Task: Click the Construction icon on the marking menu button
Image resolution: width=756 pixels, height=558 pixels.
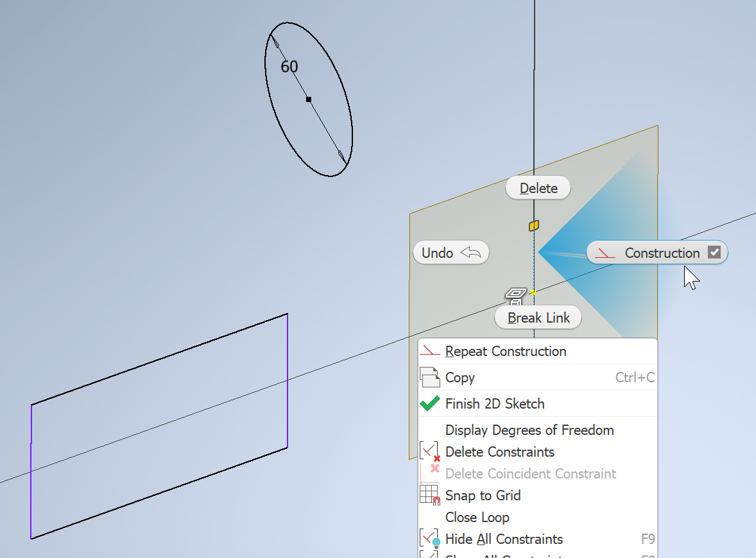Action: [604, 253]
